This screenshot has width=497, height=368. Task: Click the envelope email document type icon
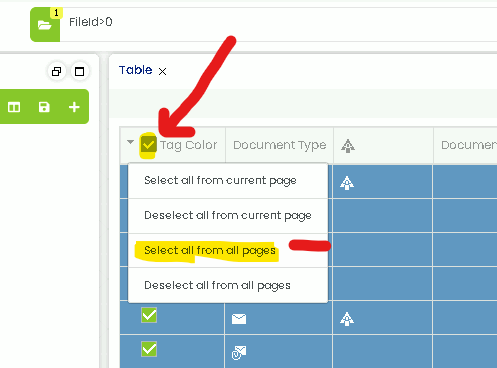(239, 319)
